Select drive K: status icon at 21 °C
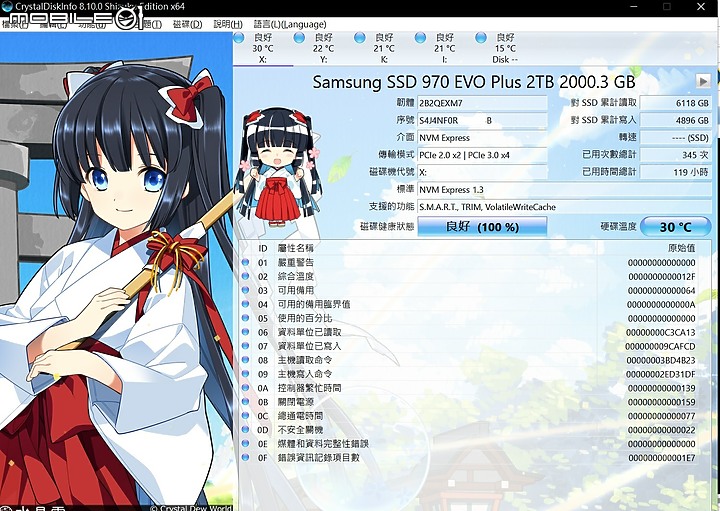Viewport: 720px width, 511px height. coord(360,38)
